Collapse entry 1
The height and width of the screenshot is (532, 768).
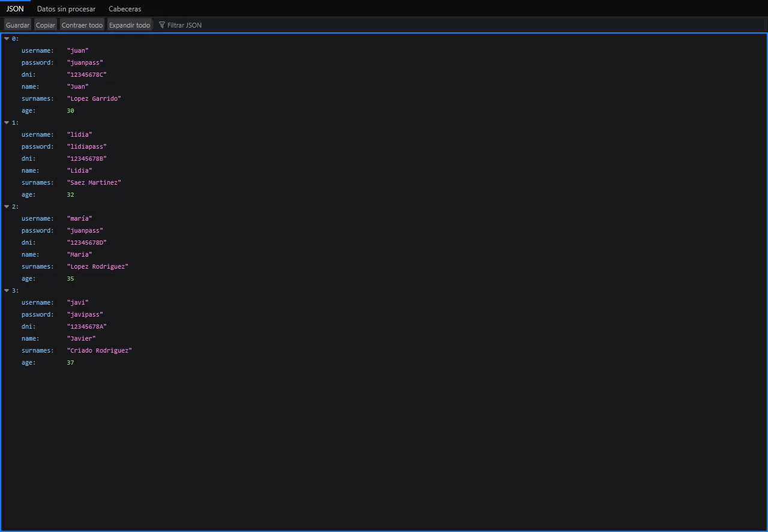6,122
